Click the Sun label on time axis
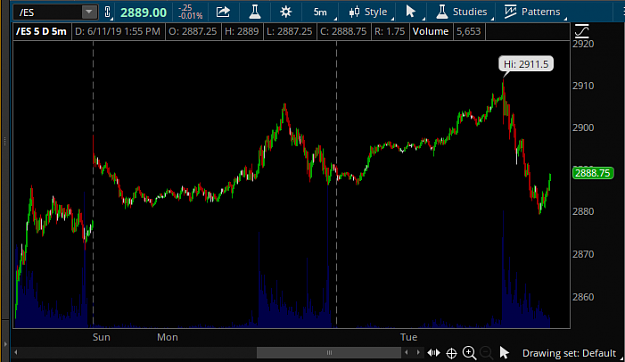625x362 pixels. pos(101,337)
